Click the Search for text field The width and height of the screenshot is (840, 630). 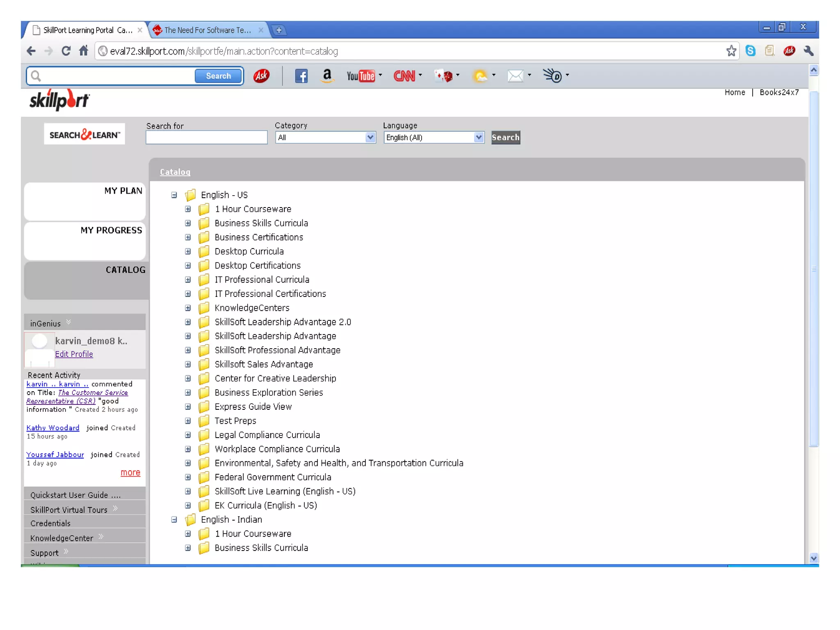(x=206, y=137)
